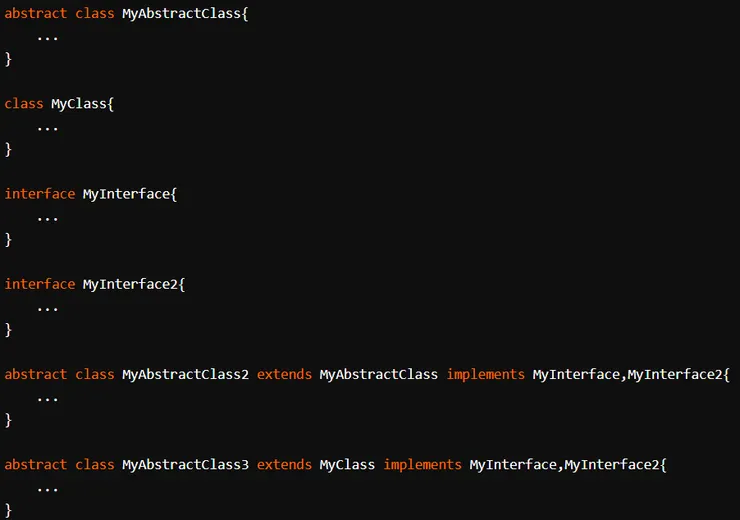This screenshot has height=520, width=740.
Task: Click the MyAbstractClass2 class name
Action: pos(185,374)
